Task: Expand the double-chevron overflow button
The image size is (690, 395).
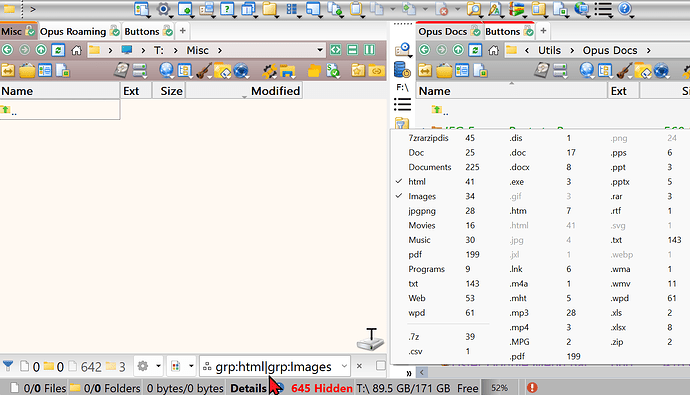Action: pyautogui.click(x=409, y=373)
